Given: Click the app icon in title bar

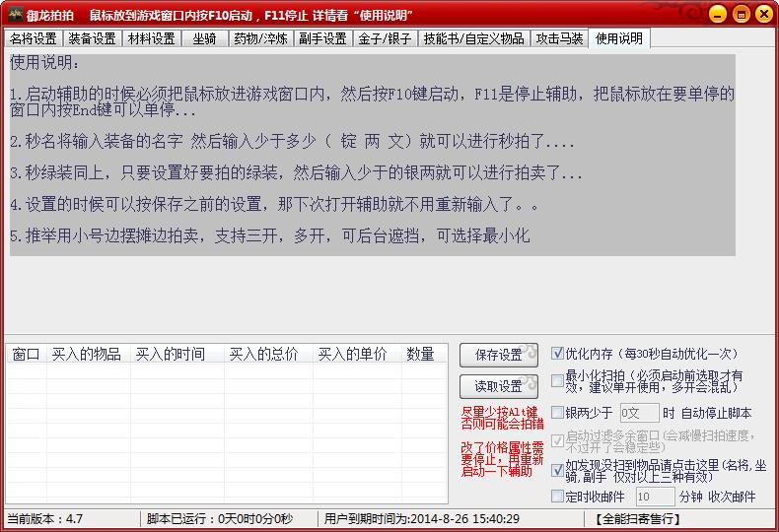Looking at the screenshot, I should coord(15,15).
